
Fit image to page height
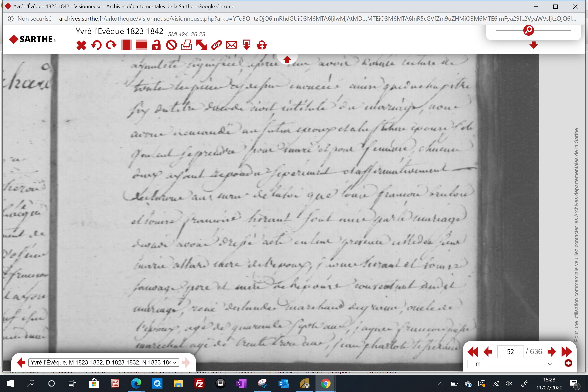click(126, 45)
